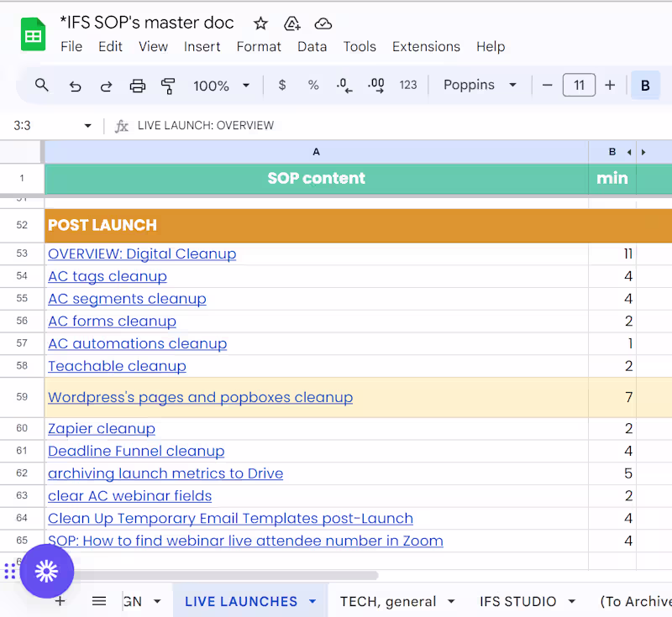Viewport: 672px width, 617px height.
Task: Open the File menu
Action: tap(71, 46)
